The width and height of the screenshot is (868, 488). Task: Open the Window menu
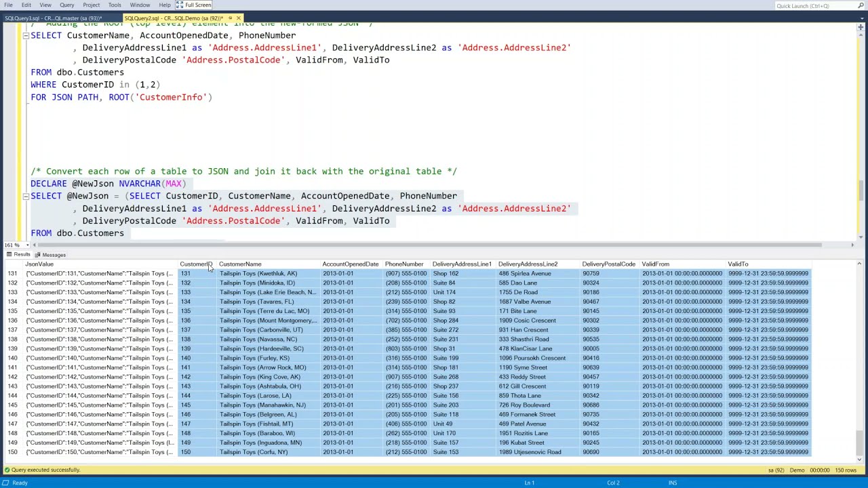[140, 5]
